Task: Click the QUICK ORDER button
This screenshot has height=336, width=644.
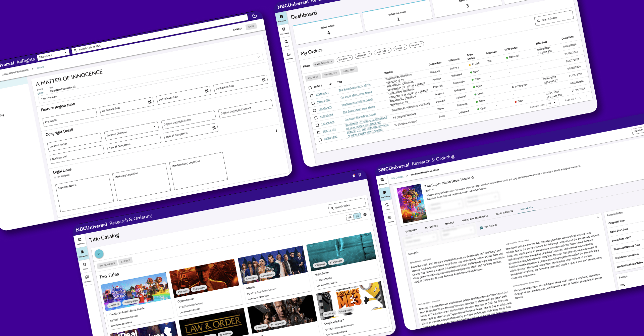Action: click(107, 264)
